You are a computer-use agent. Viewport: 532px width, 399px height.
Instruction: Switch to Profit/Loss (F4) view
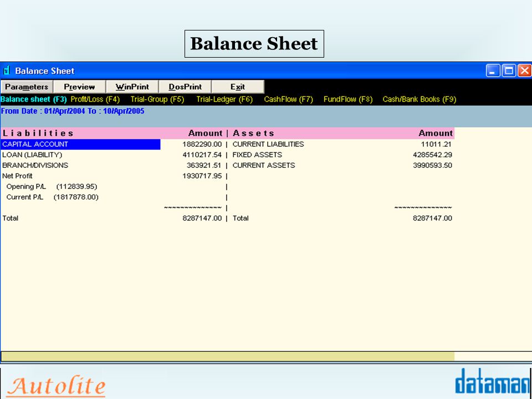95,99
